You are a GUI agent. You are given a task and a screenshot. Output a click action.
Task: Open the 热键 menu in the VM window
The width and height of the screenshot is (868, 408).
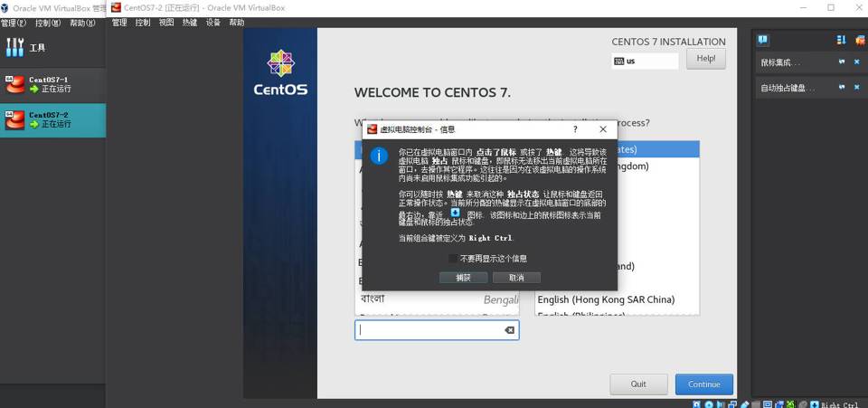point(189,23)
